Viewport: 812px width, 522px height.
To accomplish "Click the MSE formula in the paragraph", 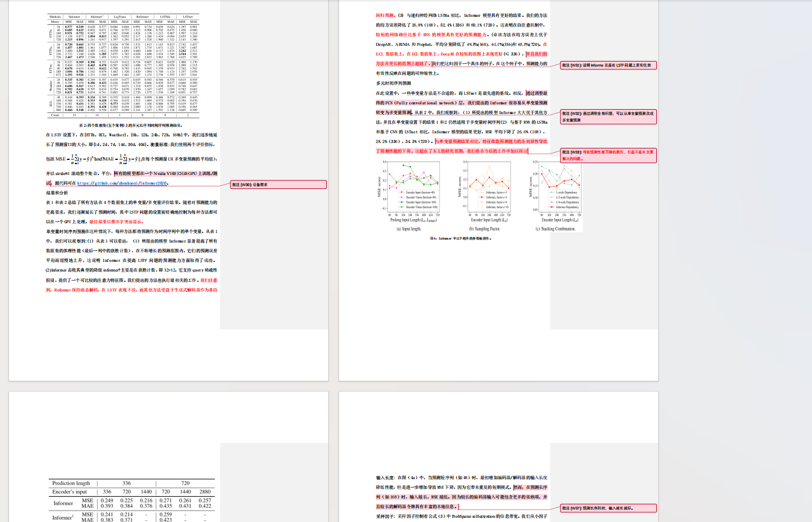I will (73, 158).
